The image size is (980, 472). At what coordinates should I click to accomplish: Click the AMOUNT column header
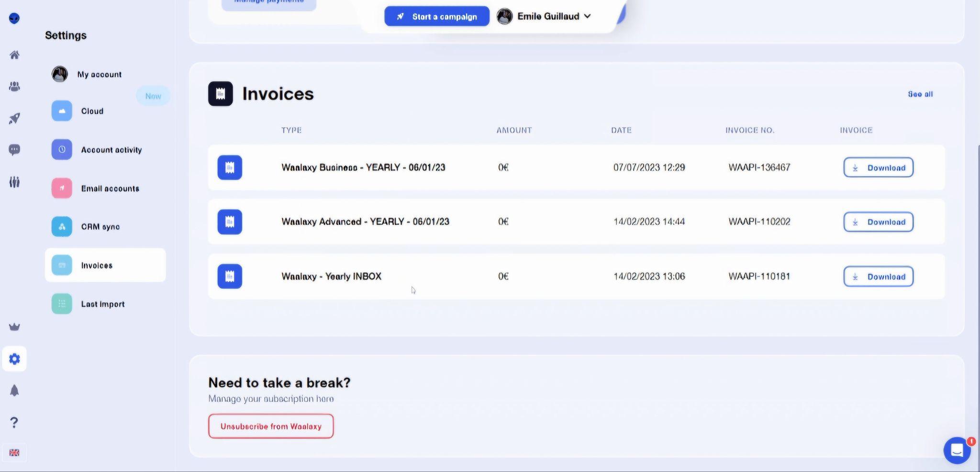(514, 130)
